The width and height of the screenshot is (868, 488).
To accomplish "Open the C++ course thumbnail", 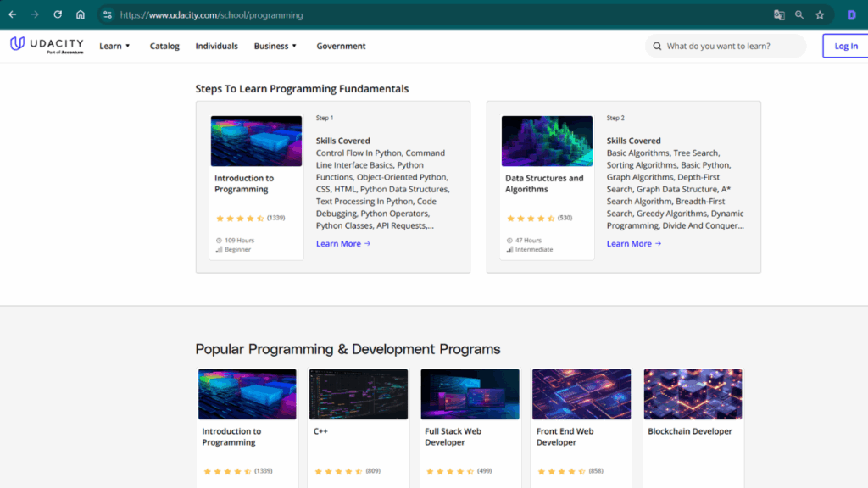I will click(358, 393).
